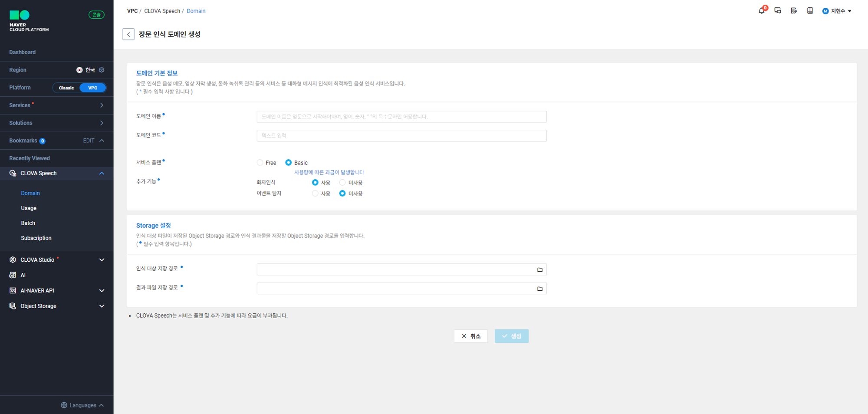The image size is (868, 414).
Task: Click the AI·NAVER API service icon
Action: (13, 291)
